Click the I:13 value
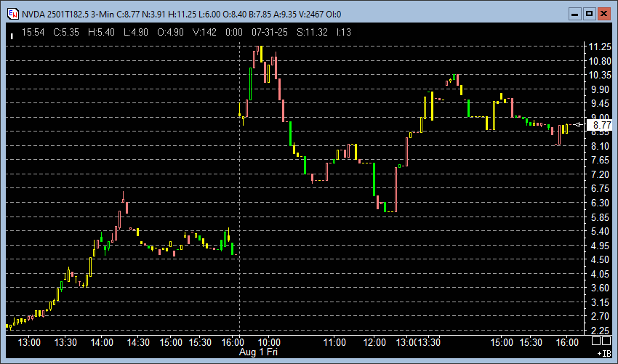618x364 pixels. 344,32
